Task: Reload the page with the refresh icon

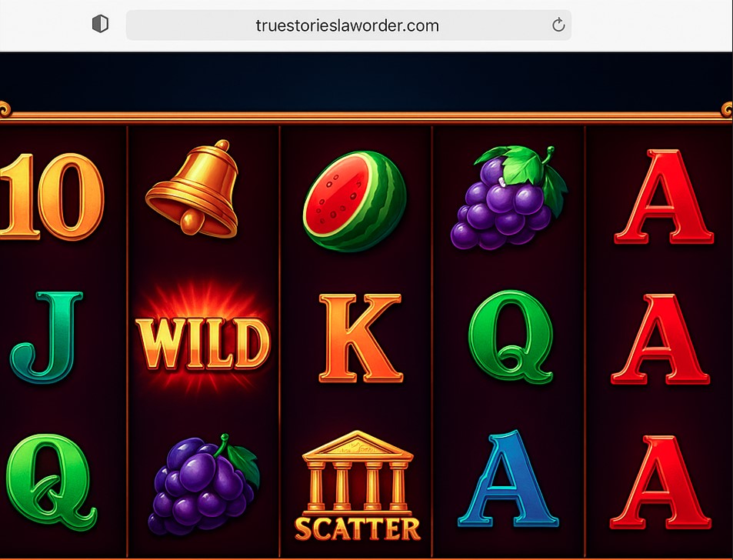Action: tap(558, 25)
